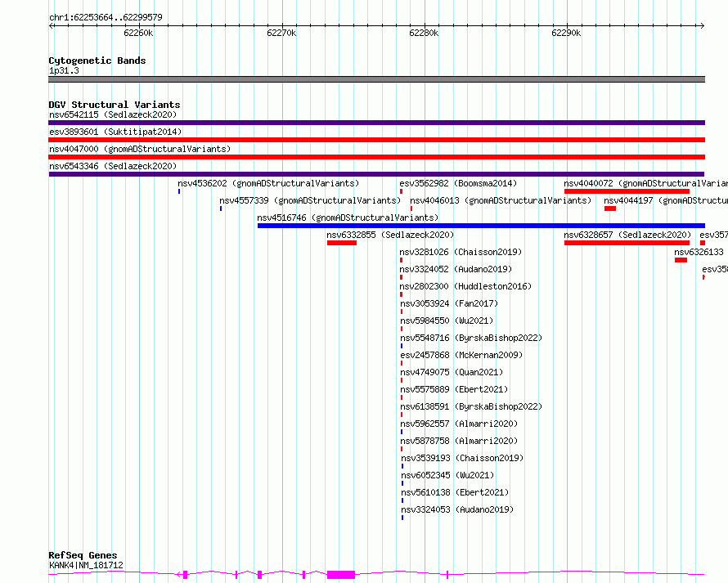This screenshot has width=728, height=583.
Task: Click nsv5878758 (Almarri2020) label
Action: [459, 441]
